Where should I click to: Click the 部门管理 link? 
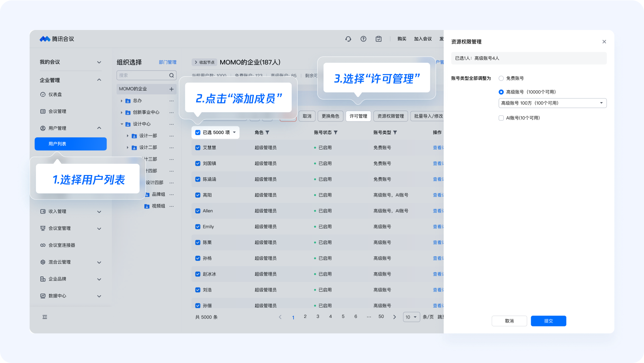[167, 63]
